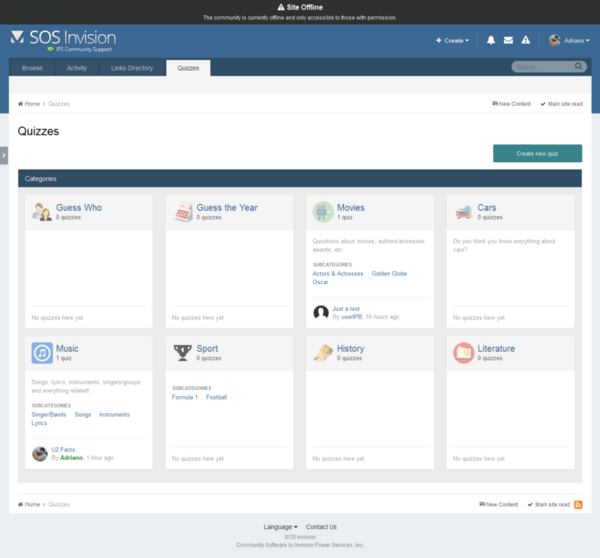The height and width of the screenshot is (558, 600).
Task: Expand the Language dropdown in footer
Action: click(x=280, y=526)
